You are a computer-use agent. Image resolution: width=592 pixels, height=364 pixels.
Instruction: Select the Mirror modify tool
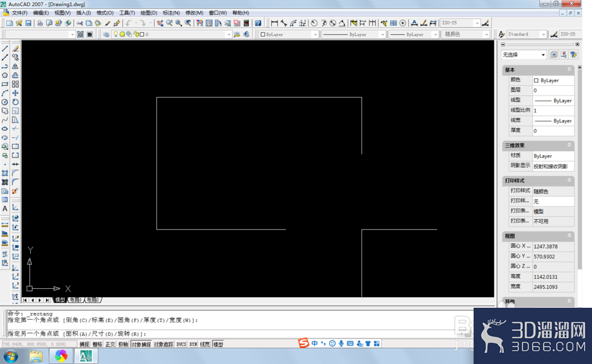15,66
